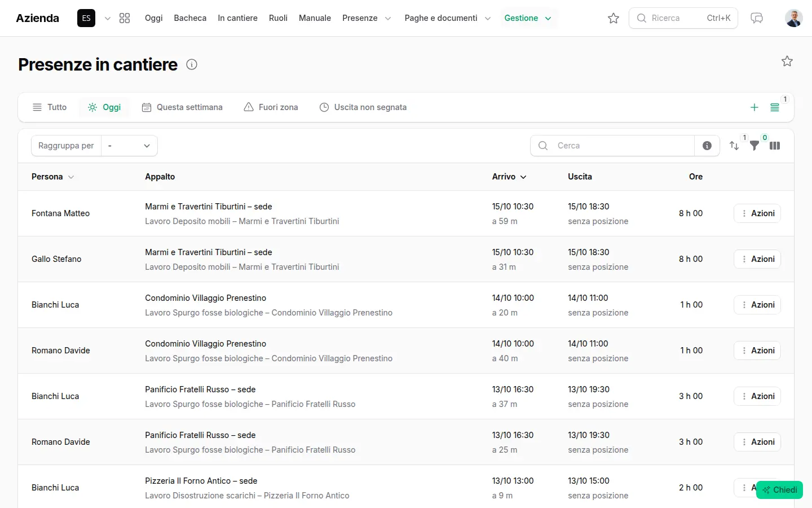Image resolution: width=812 pixels, height=508 pixels.
Task: Click the Chiedi assistant button
Action: point(779,490)
